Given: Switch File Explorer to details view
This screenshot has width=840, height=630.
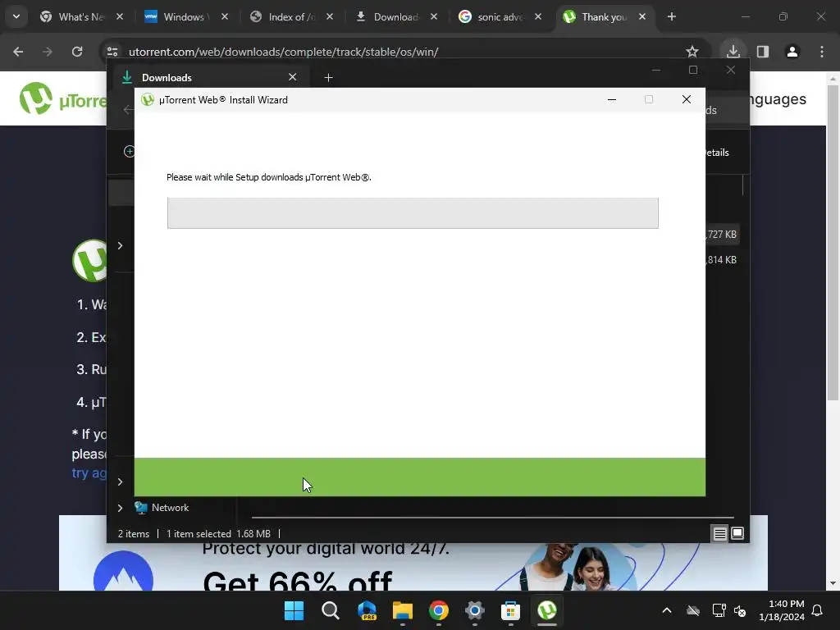Looking at the screenshot, I should point(719,533).
